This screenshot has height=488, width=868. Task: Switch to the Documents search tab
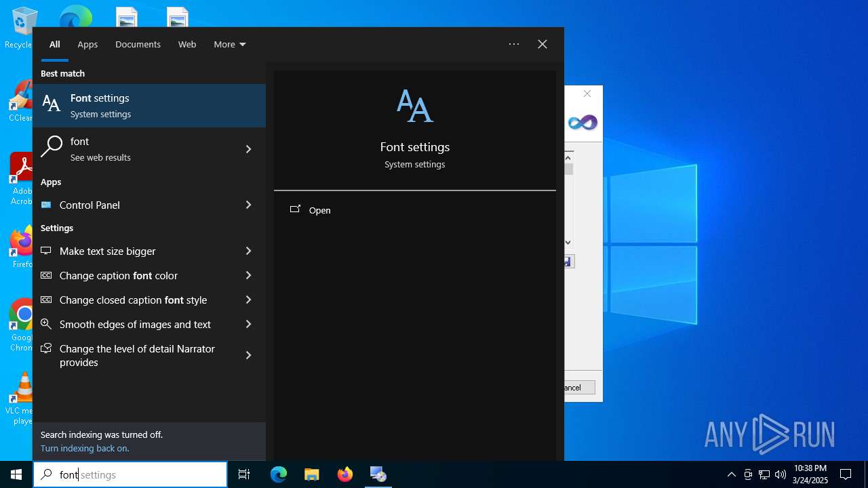138,44
